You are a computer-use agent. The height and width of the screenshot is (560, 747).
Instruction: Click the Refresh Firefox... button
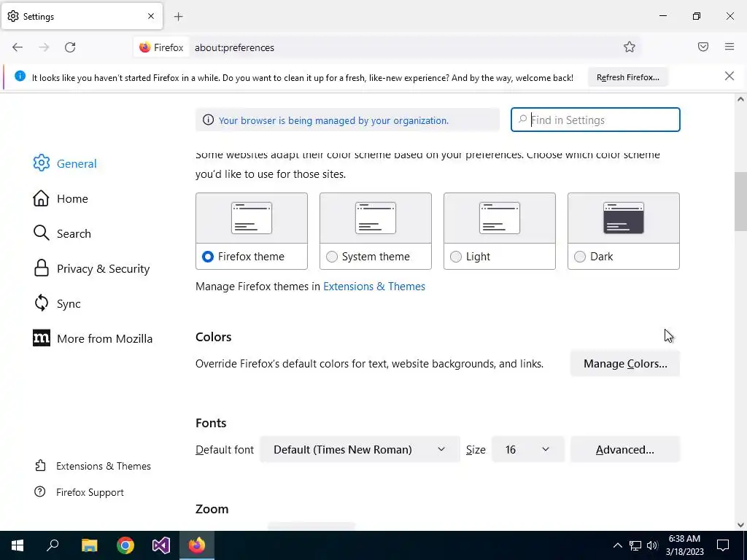[x=627, y=77]
